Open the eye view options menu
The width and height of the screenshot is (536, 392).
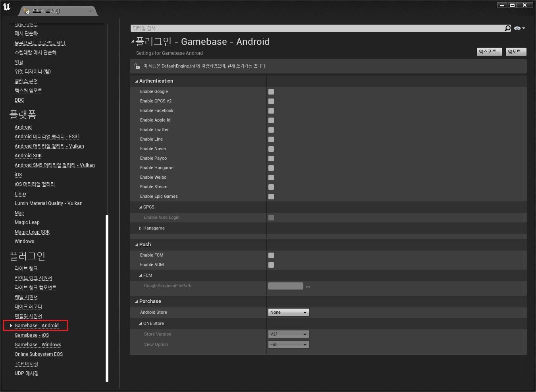[519, 28]
